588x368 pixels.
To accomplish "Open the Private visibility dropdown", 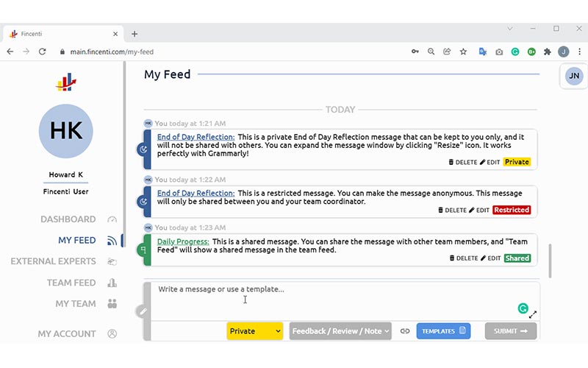I will [255, 331].
